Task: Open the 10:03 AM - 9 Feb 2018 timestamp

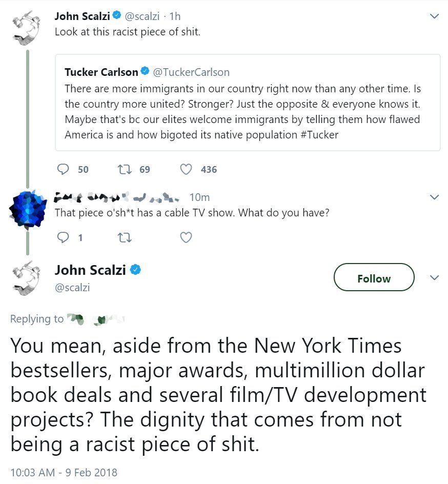Action: [x=64, y=472]
